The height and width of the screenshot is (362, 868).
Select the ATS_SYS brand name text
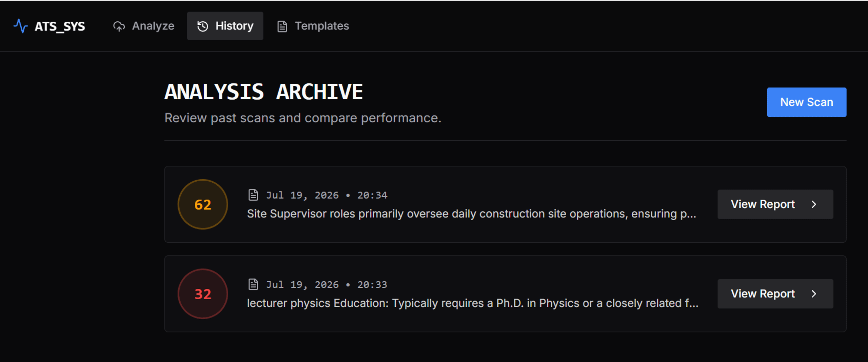click(60, 26)
